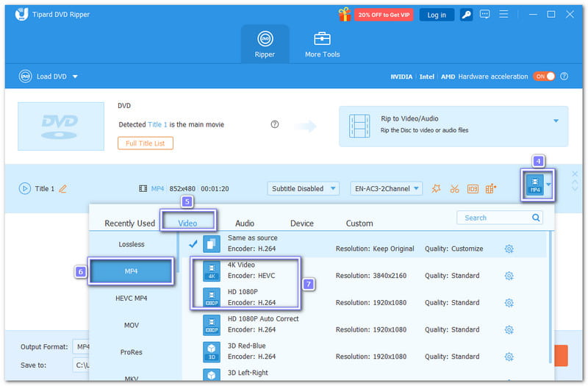Click the star-wand effects edit icon
588x386 pixels.
(436, 189)
